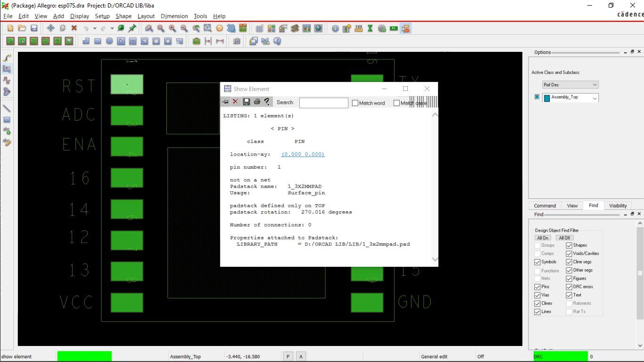Viewport: 644px width, 362px height.
Task: Click the New file toolbar icon
Action: (10, 28)
